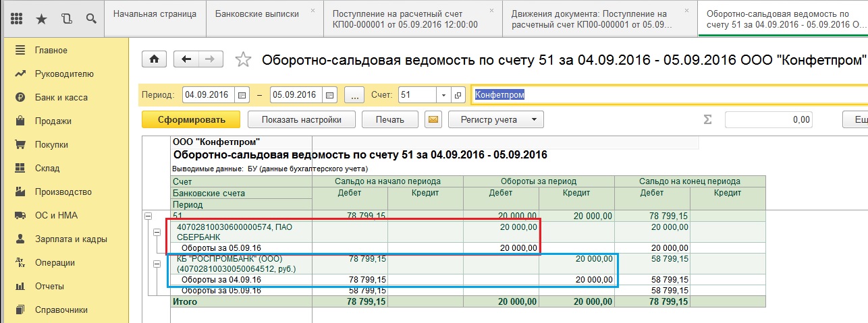Screen dimensions: 868x323
Task: Open Банк и касса section in sidebar
Action: (x=61, y=97)
